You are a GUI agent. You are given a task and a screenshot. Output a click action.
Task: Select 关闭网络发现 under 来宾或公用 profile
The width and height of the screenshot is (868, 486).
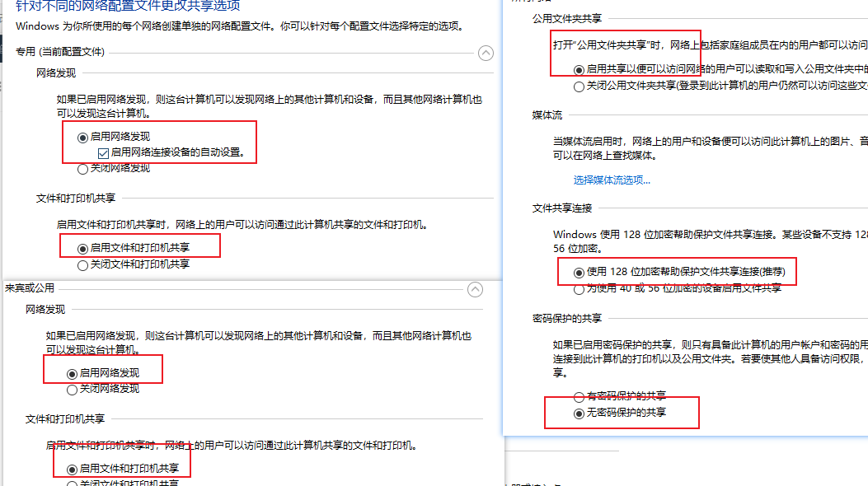pyautogui.click(x=72, y=390)
